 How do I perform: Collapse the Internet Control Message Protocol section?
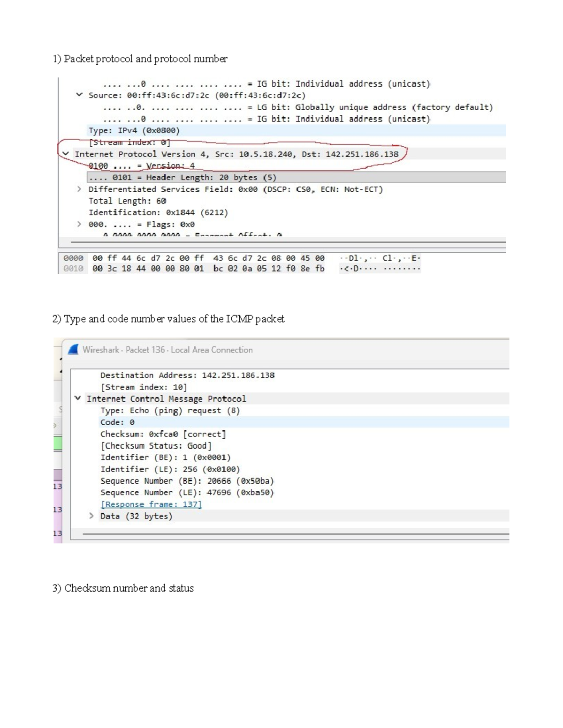(x=77, y=398)
